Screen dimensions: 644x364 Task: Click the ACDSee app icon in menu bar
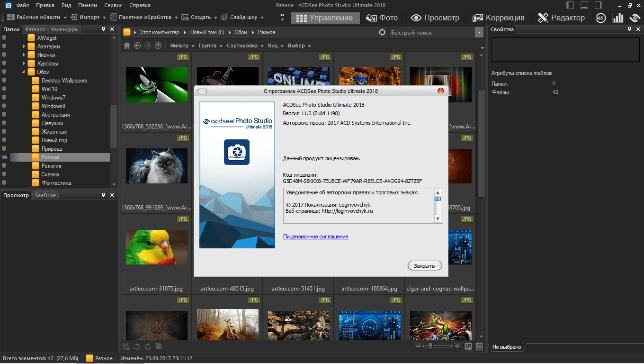pyautogui.click(x=8, y=5)
